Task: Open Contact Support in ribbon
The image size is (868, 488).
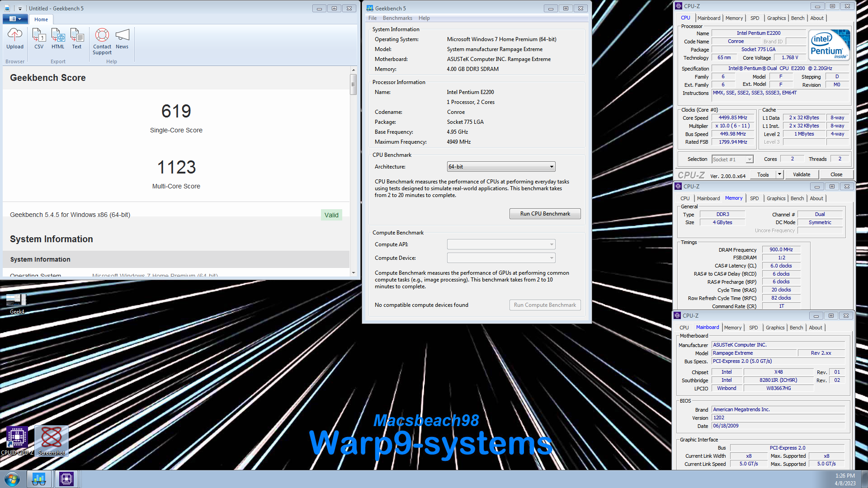Action: (x=102, y=41)
